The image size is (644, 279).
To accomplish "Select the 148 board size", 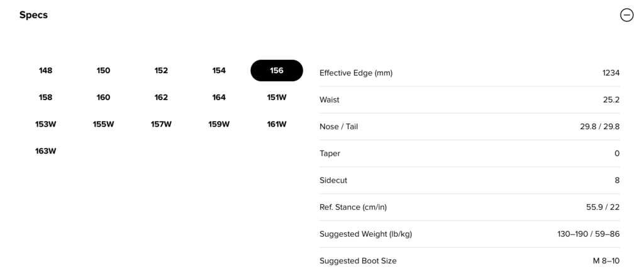I will click(45, 71).
